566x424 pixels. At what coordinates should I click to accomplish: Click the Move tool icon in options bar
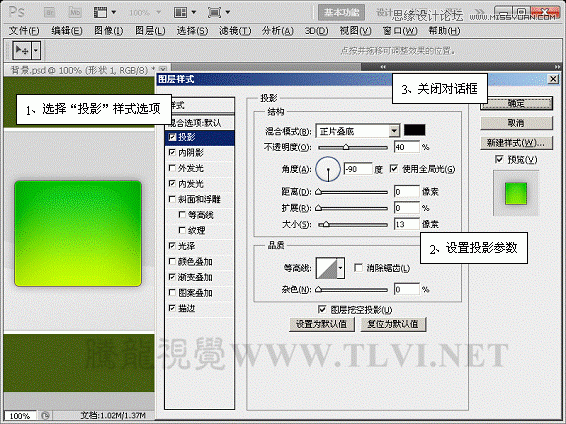[x=22, y=50]
